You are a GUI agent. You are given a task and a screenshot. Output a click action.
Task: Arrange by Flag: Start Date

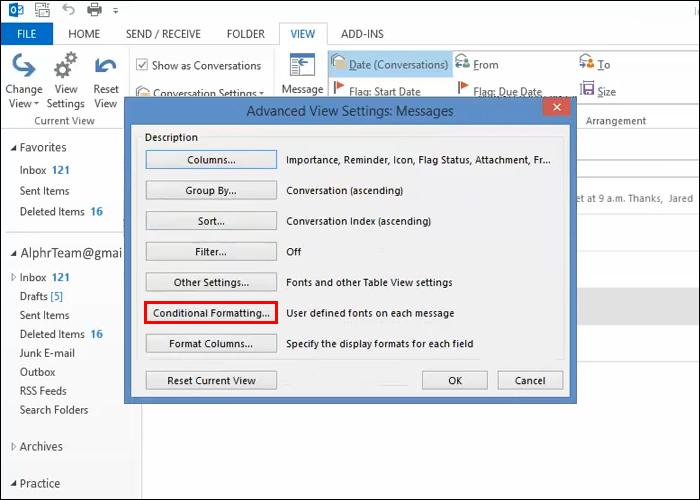378,91
